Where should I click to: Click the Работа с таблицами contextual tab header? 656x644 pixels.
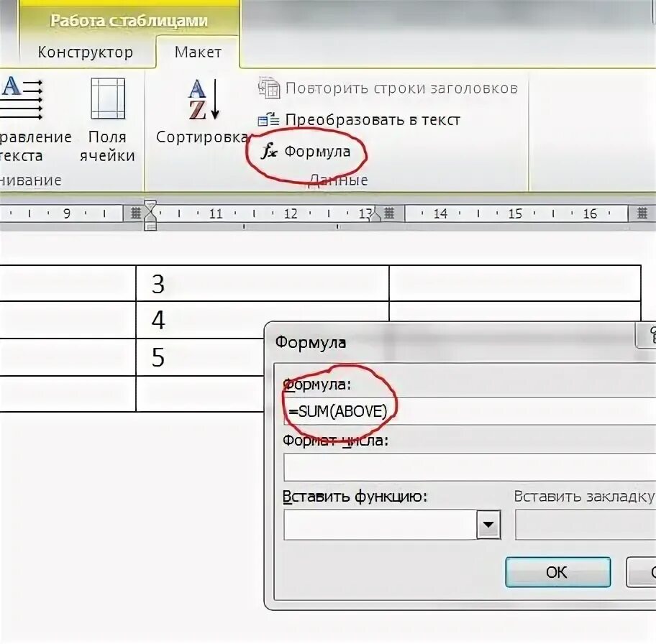click(129, 21)
